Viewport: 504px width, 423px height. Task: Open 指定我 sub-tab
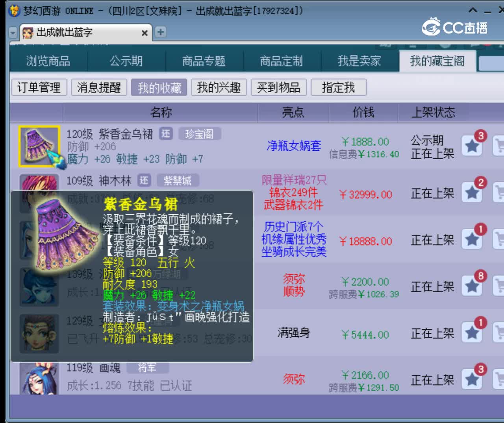pyautogui.click(x=339, y=87)
